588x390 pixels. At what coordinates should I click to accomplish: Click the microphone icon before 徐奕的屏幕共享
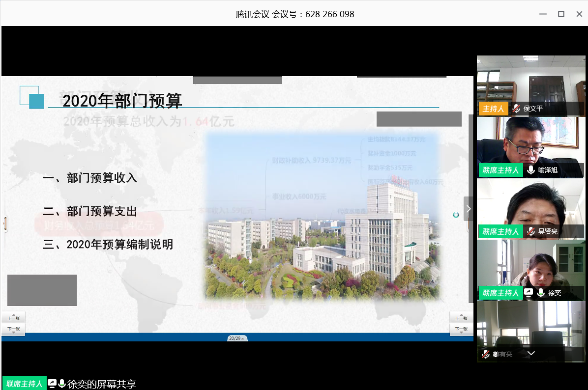tap(62, 383)
